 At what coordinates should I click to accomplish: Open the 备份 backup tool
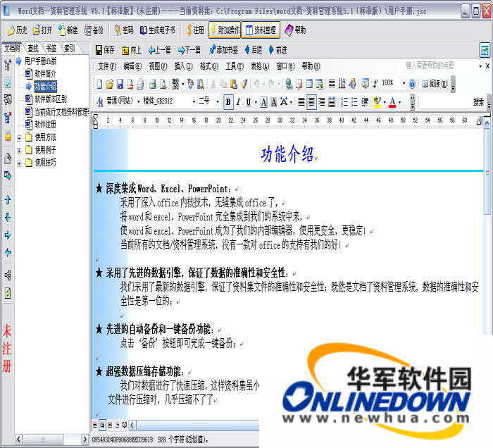pos(93,30)
